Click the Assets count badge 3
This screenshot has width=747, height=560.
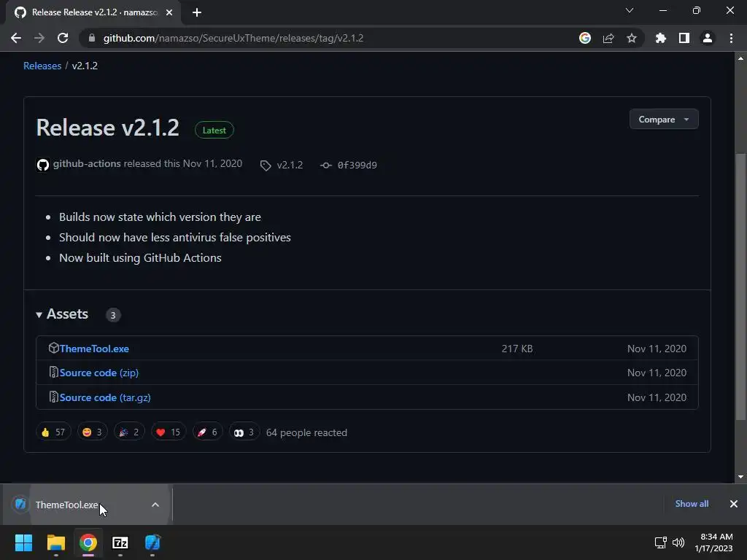click(113, 315)
